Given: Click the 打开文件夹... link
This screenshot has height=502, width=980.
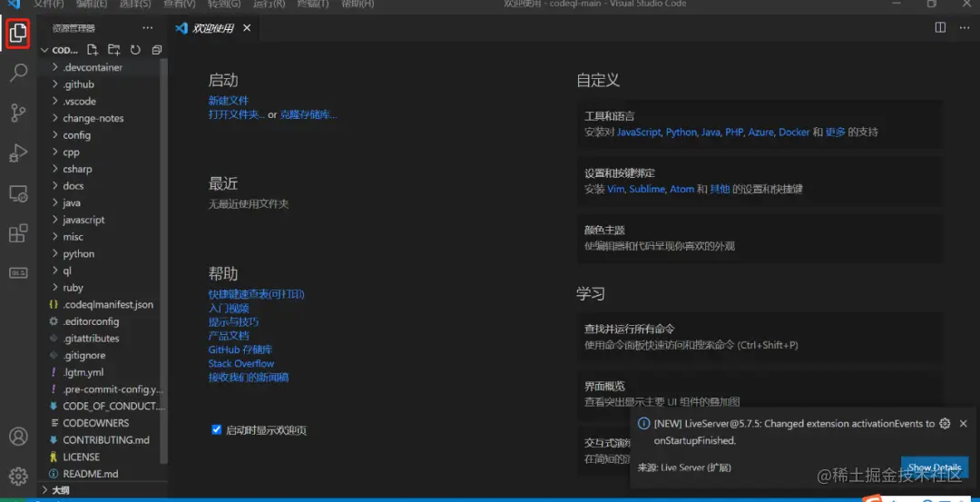Looking at the screenshot, I should coord(237,114).
